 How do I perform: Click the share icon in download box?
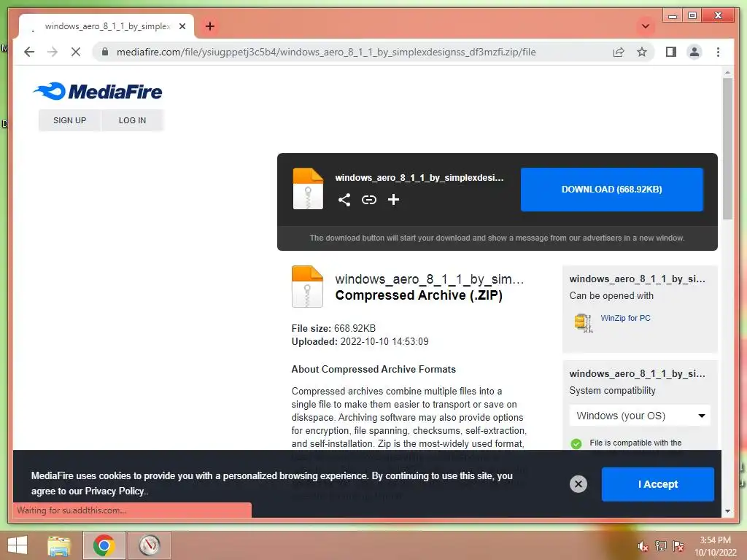pos(344,200)
